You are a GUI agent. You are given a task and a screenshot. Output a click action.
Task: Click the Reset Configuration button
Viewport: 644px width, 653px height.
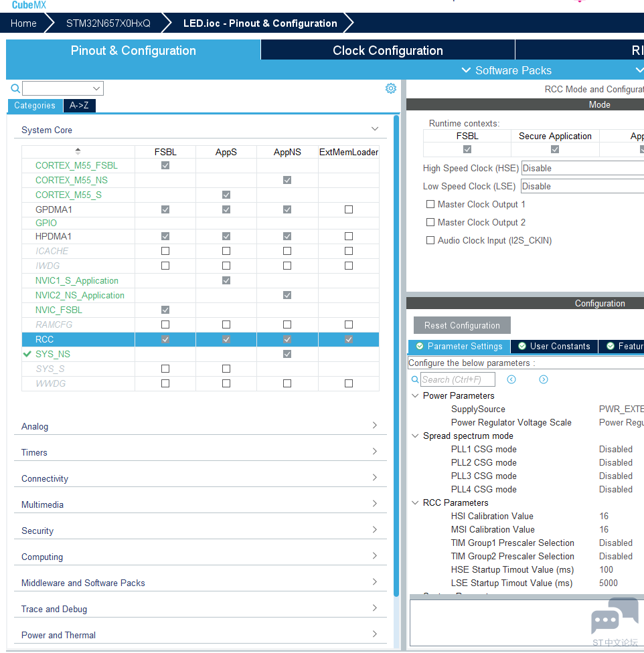point(462,325)
